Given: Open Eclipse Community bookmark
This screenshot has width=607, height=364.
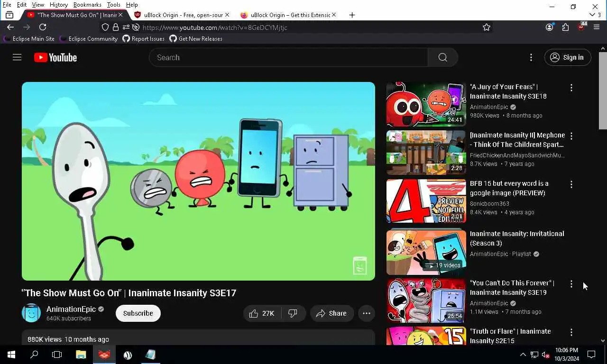Looking at the screenshot, I should point(89,39).
